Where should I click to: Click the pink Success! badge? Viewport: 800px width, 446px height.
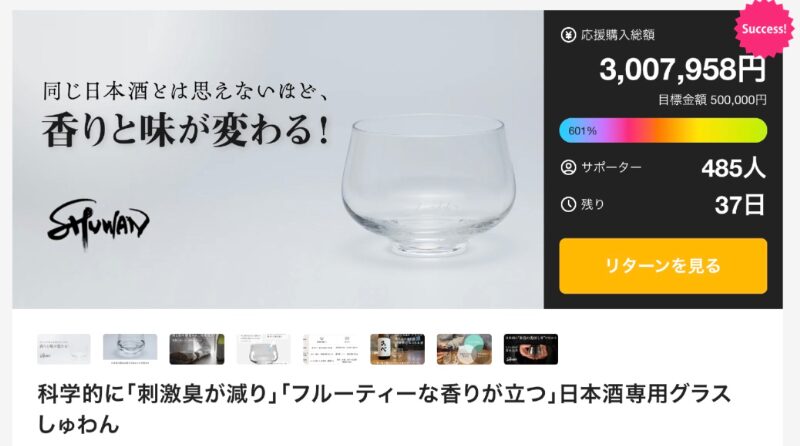(764, 28)
